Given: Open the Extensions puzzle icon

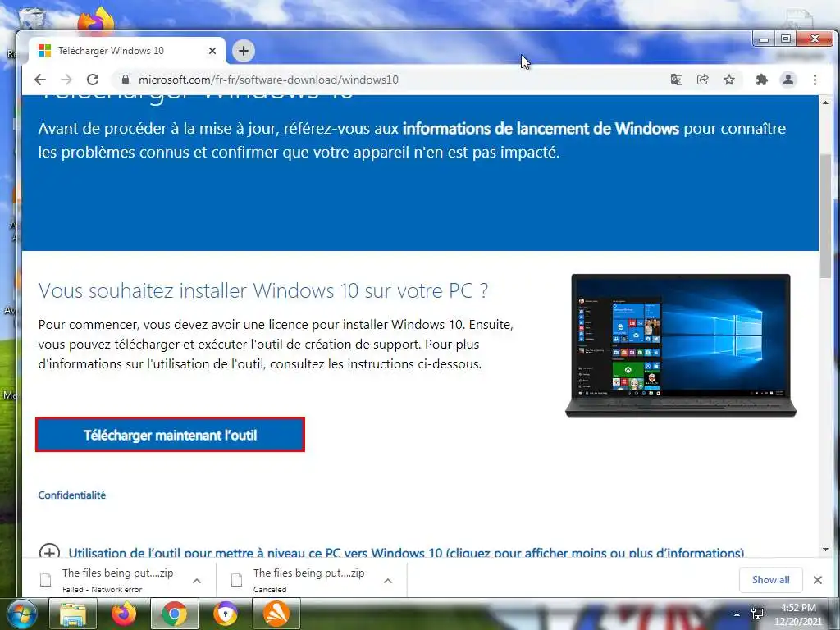Looking at the screenshot, I should [761, 80].
